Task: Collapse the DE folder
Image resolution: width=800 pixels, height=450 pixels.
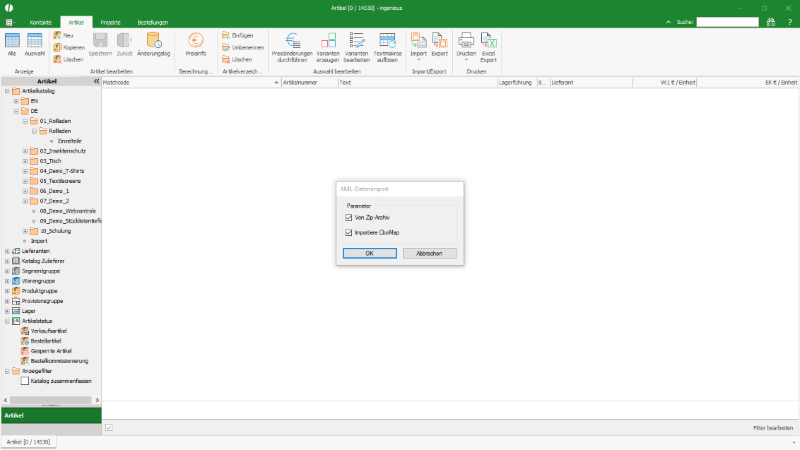Action: pyautogui.click(x=16, y=111)
